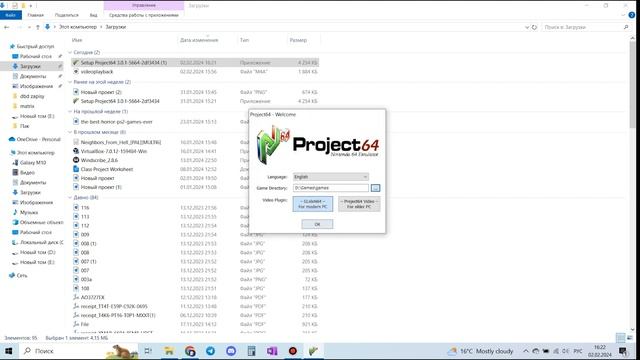Select Этот компьютер in the sidebar tree
The image size is (640, 360).
tap(35, 153)
